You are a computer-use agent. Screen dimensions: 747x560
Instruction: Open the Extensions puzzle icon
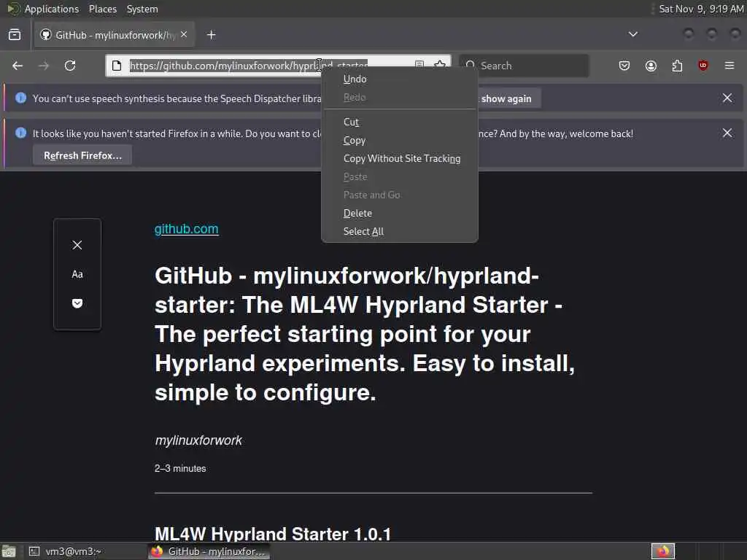coord(677,66)
